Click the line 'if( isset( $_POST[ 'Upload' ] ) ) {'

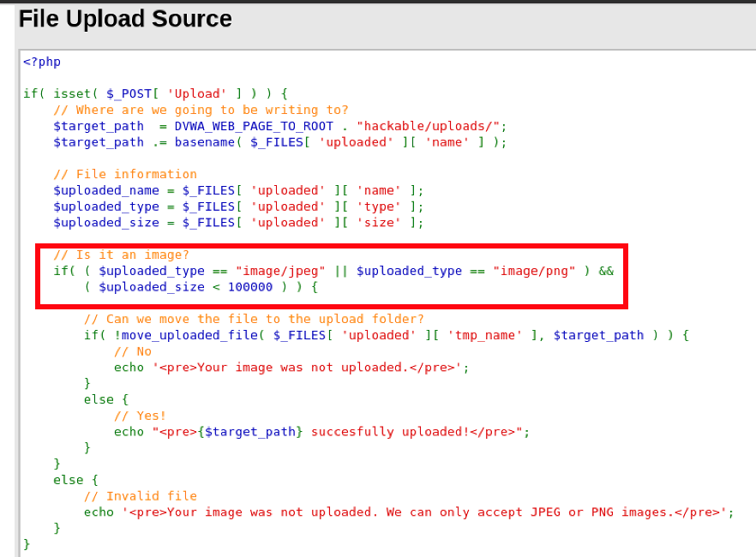[155, 93]
